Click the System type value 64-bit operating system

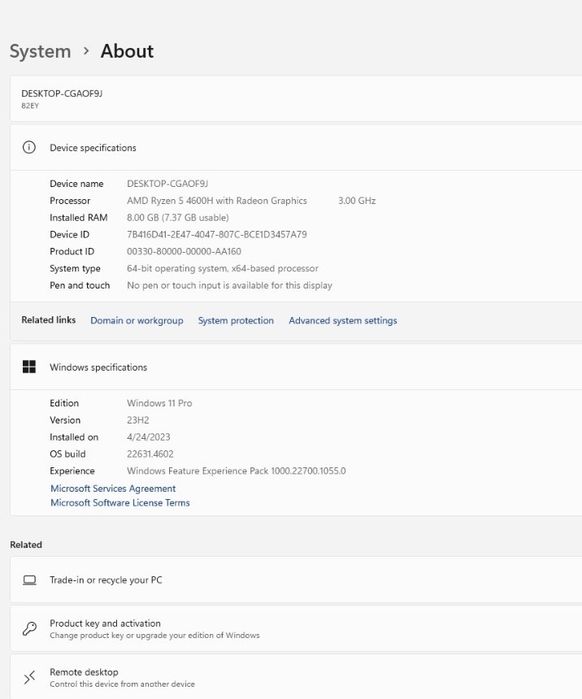(x=222, y=268)
